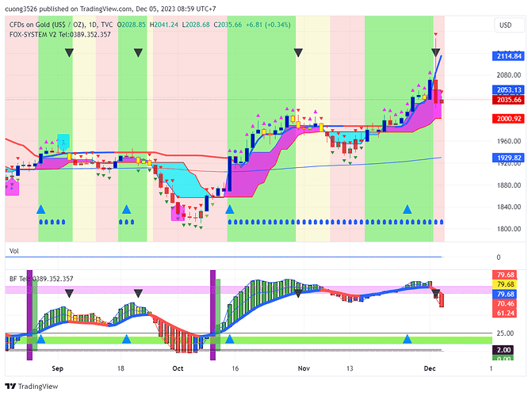Open the TradingView logo link
This screenshot has width=532, height=396.
[32, 386]
